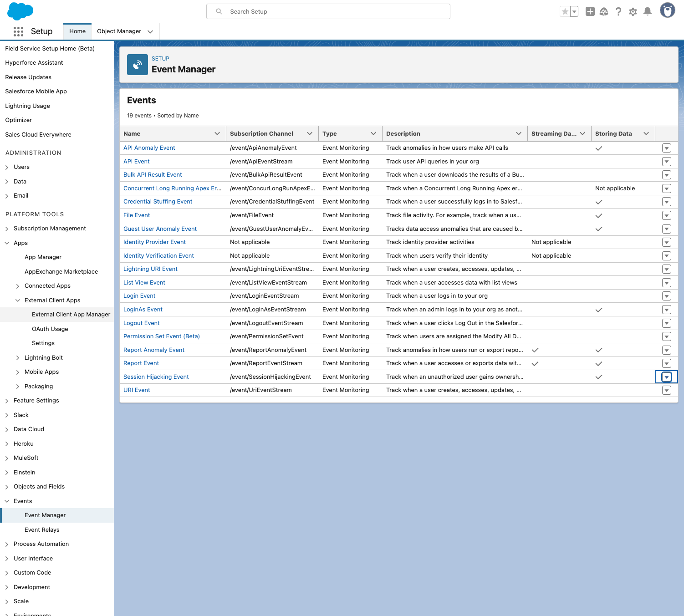Open row actions for API Anomaly Event
Image resolution: width=684 pixels, height=616 pixels.
click(666, 148)
